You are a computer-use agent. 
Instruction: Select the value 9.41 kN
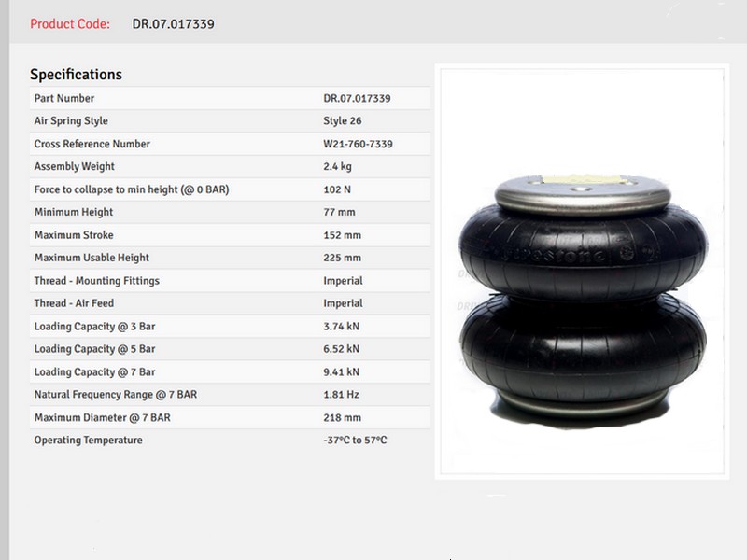pyautogui.click(x=342, y=371)
